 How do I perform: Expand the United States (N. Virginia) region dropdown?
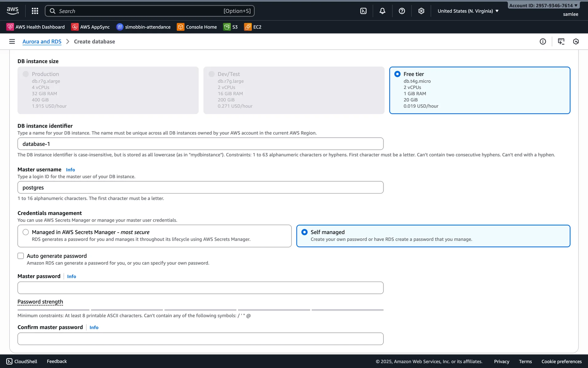[x=468, y=11]
